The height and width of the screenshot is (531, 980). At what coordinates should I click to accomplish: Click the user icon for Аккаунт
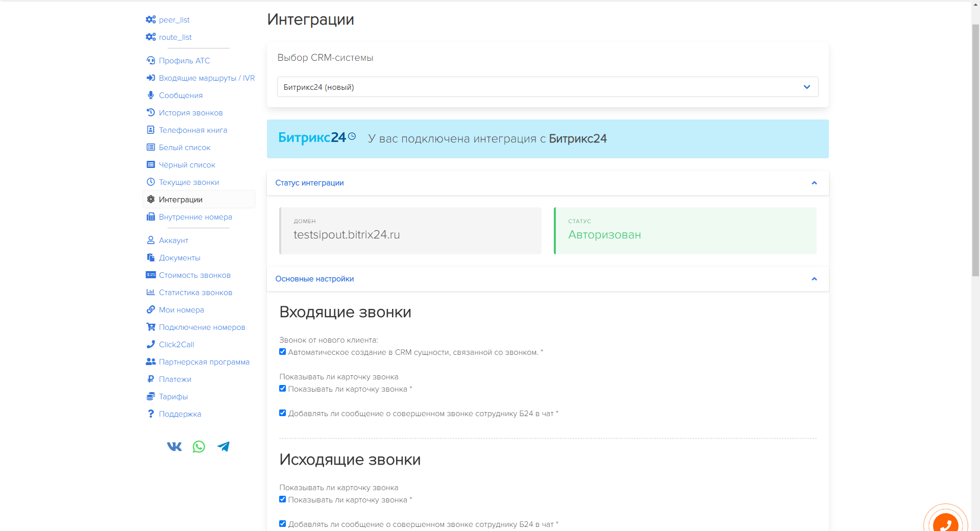click(151, 240)
